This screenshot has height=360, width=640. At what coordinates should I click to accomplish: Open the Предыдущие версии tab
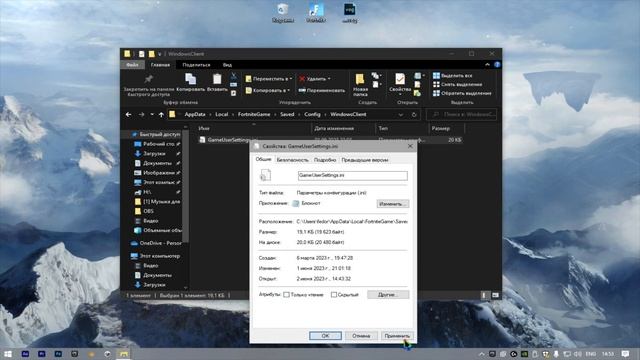[x=364, y=160]
